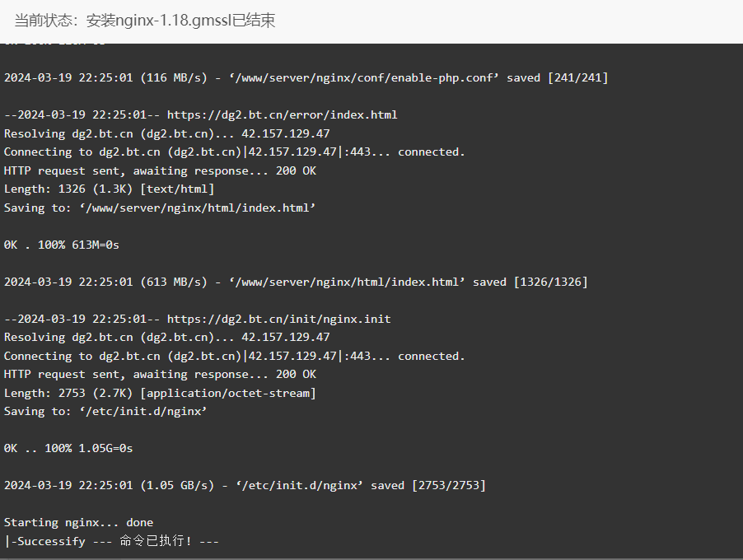Click the "Saving to: '/www/server/nginx/html/index.html'" line
This screenshot has width=743, height=560.
coord(160,208)
